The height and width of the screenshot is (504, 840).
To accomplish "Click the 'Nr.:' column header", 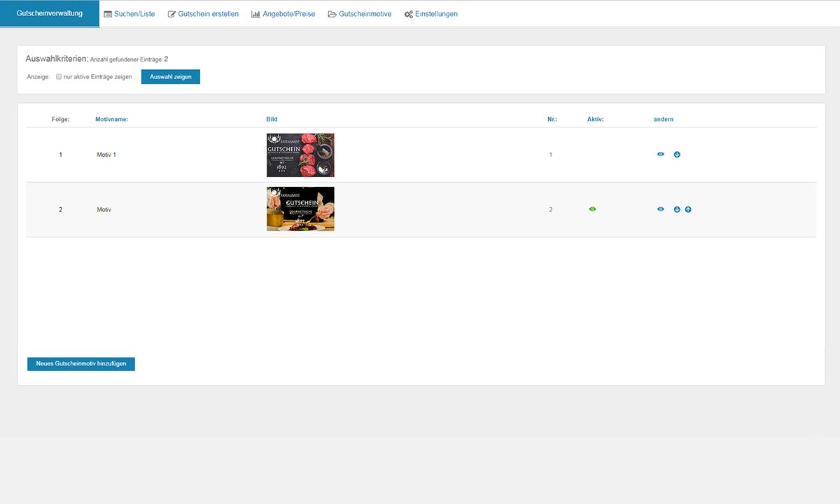I will 552,120.
